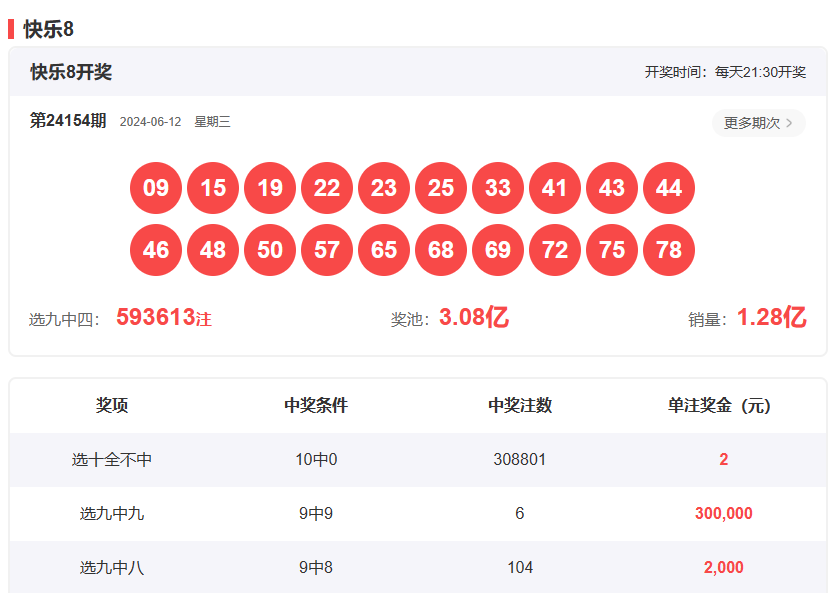Click the last ball, number 78
The image size is (828, 593).
(x=669, y=250)
